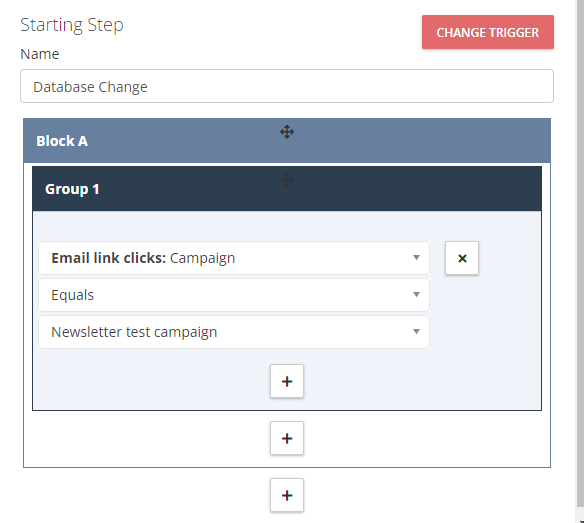Click the move handle icon on Group 1
The height and width of the screenshot is (523, 584).
point(286,180)
